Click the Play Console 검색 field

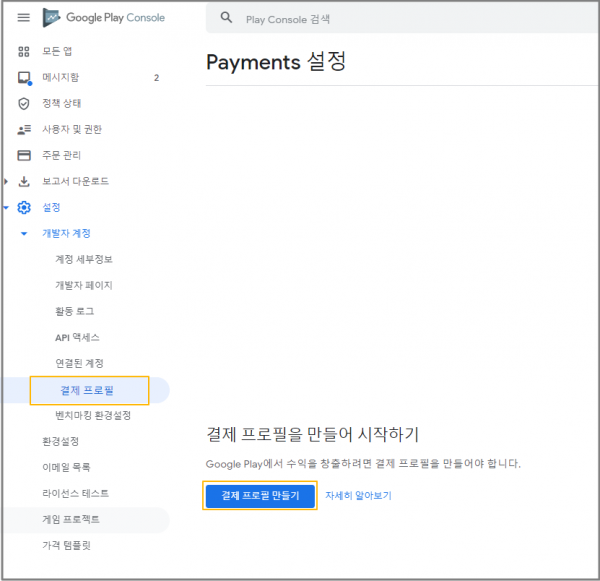click(400, 18)
